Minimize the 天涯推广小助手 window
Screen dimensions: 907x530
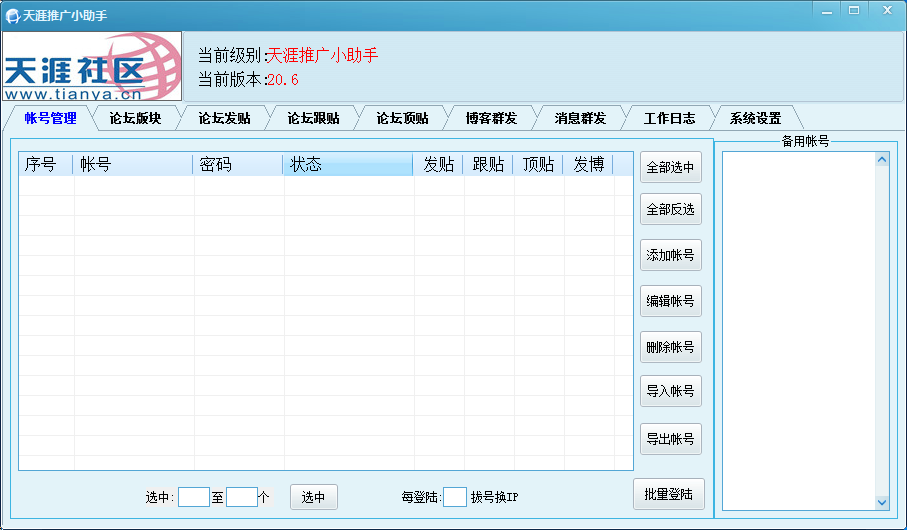click(827, 11)
